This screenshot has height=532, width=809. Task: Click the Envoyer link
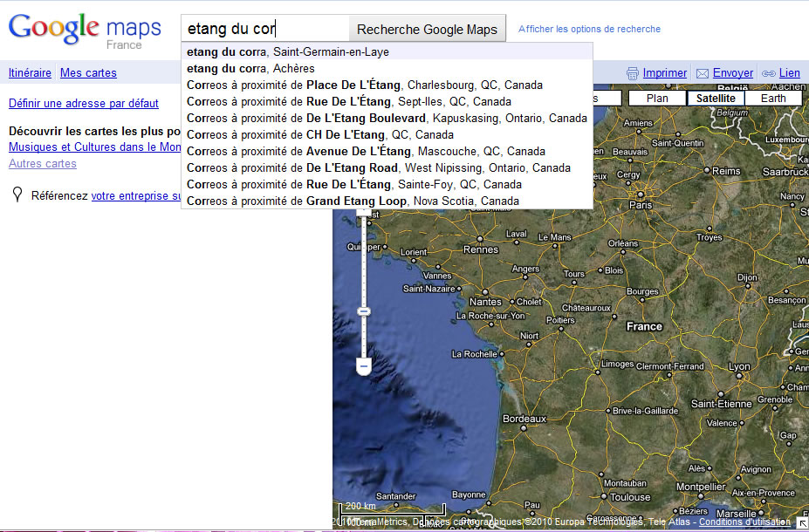733,72
